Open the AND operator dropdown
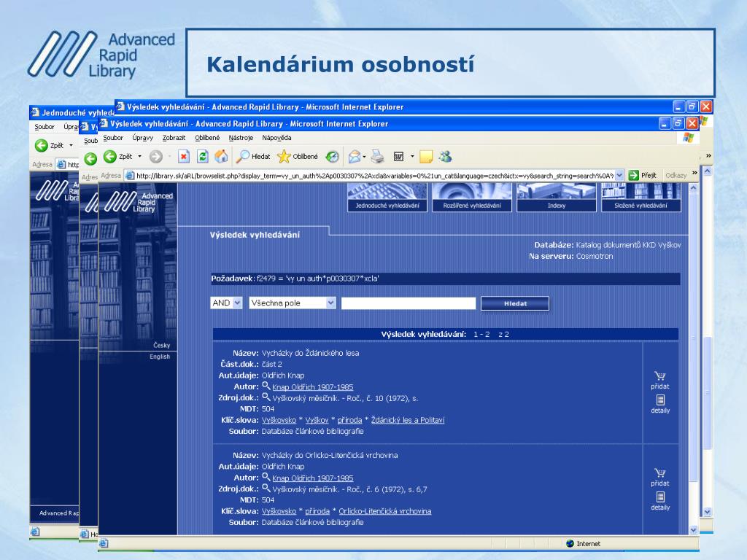Viewport: 747px width, 560px height. coord(238,303)
